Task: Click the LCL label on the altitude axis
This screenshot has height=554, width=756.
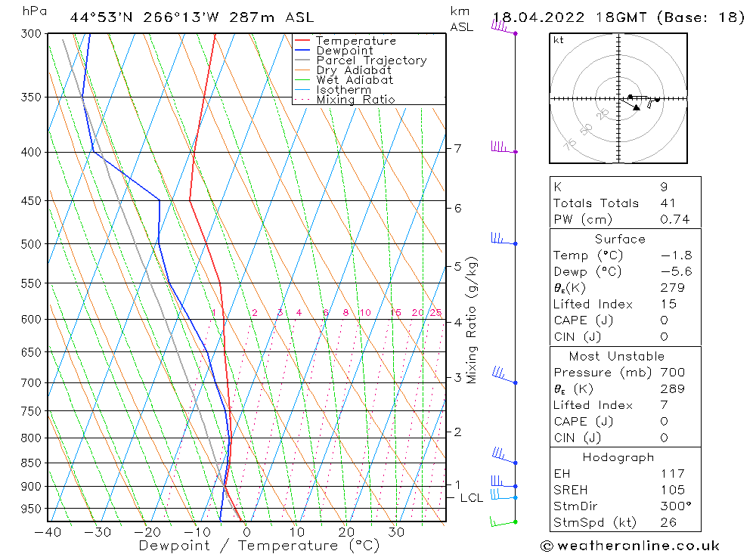Action: click(x=472, y=498)
